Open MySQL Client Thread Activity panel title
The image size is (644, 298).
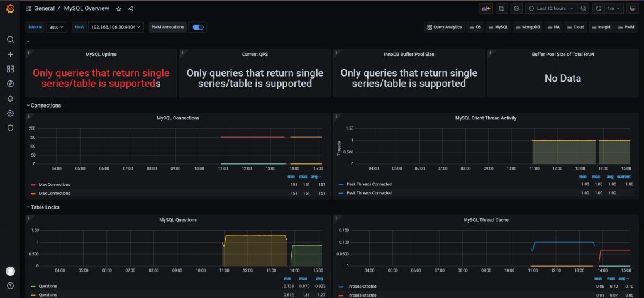(486, 118)
